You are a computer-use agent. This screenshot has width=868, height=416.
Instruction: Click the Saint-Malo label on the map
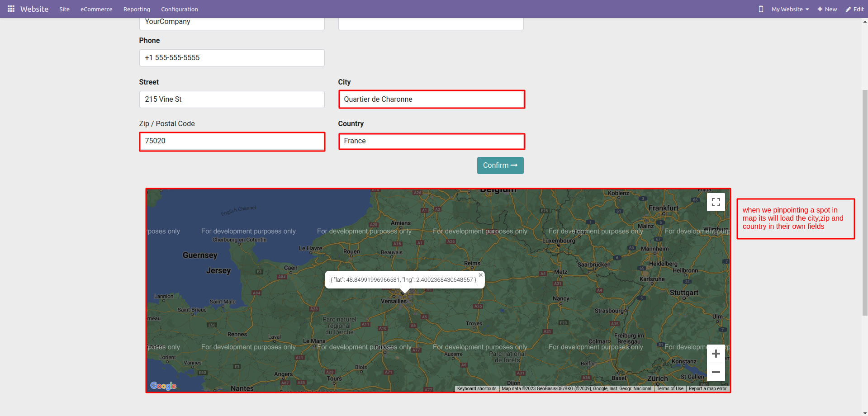point(223,302)
